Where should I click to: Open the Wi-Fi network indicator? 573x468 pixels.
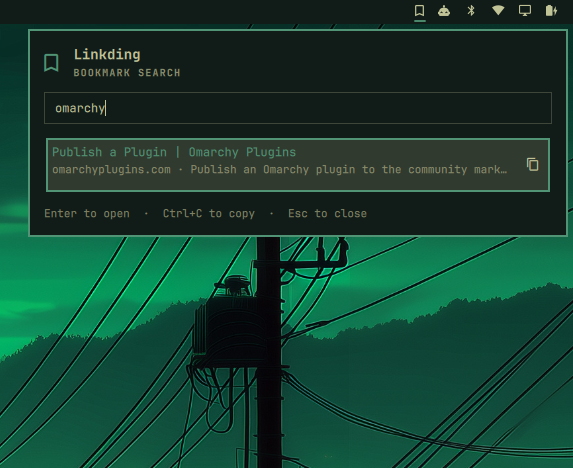tap(498, 10)
